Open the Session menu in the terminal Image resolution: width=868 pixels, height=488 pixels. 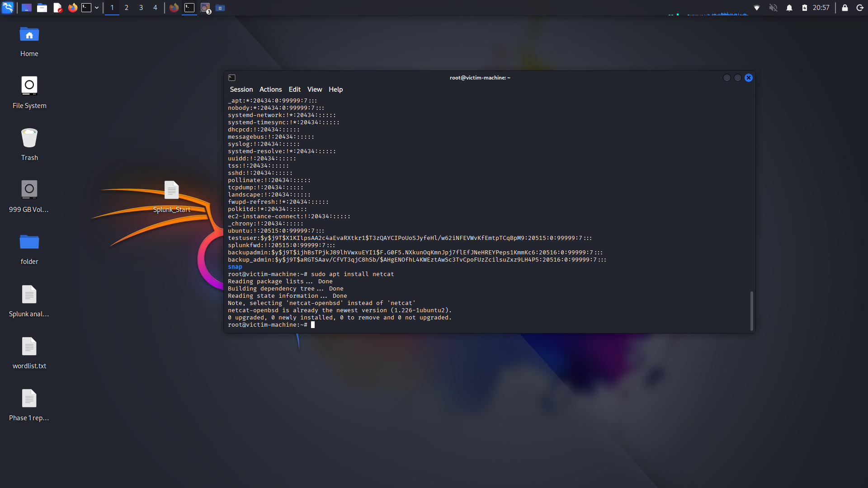241,89
